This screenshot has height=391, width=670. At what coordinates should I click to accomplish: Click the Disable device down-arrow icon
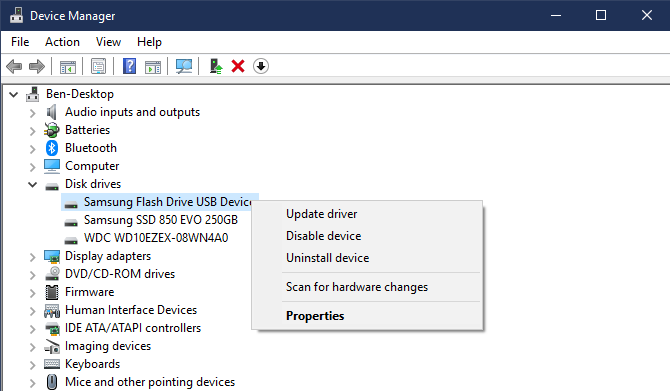click(x=261, y=66)
